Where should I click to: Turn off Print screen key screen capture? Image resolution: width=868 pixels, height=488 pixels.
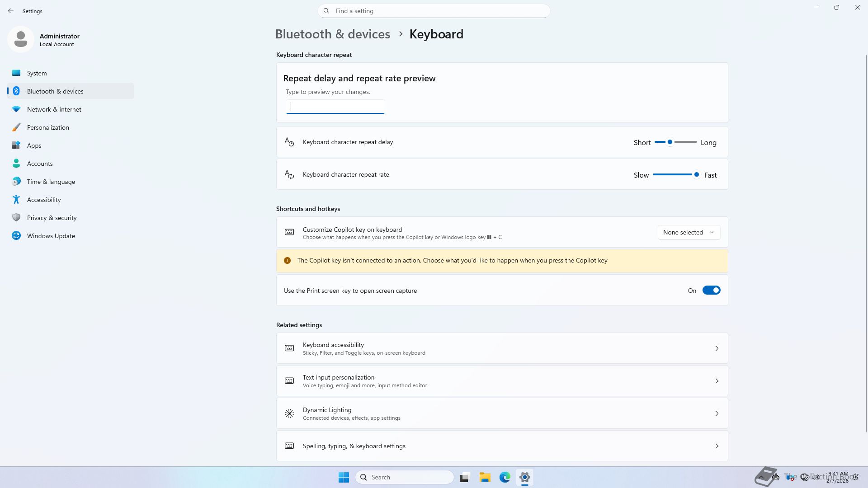[711, 291]
